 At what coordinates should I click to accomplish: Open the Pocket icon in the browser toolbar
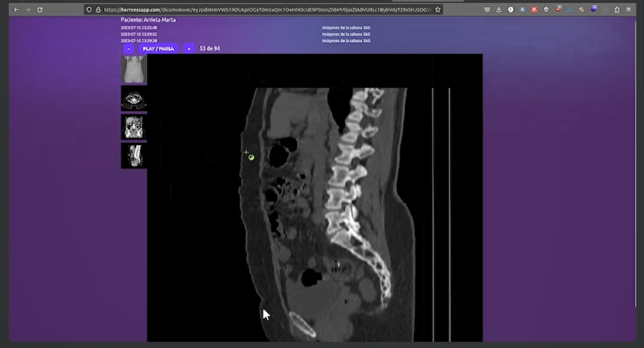(x=487, y=10)
